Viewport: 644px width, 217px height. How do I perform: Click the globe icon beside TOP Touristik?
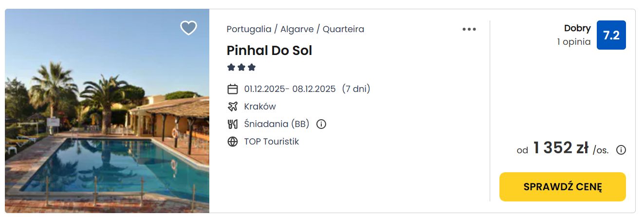[233, 142]
